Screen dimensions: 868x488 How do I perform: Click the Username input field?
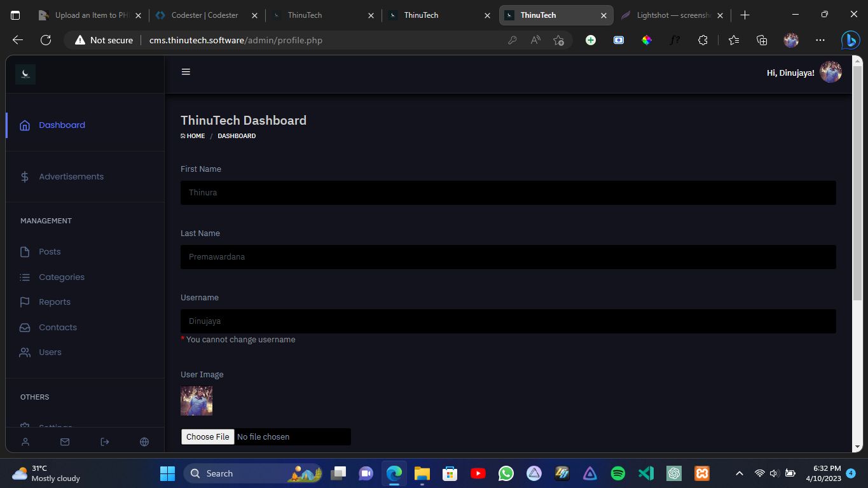tap(508, 321)
